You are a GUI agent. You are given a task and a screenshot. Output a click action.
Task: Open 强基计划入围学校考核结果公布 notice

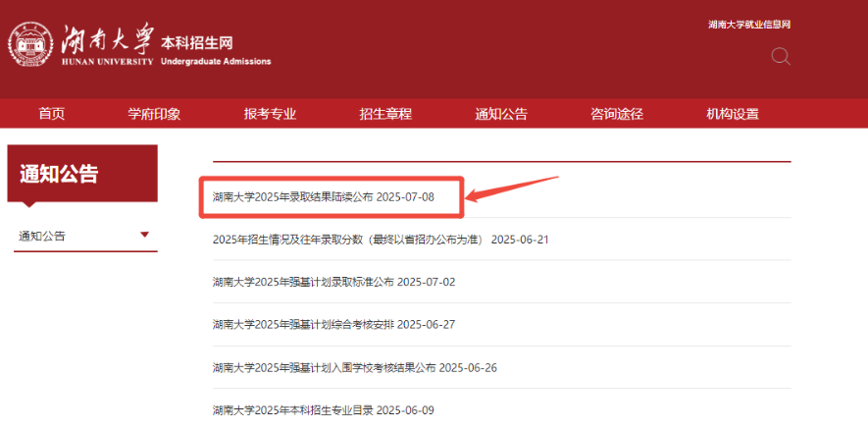pos(355,368)
